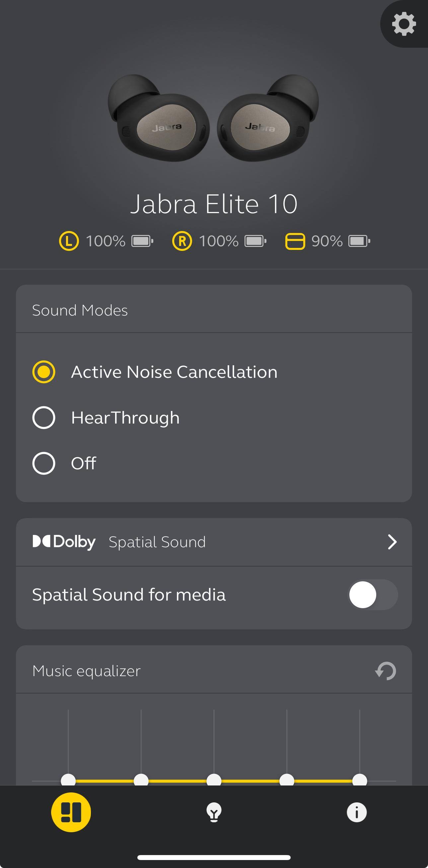428x868 pixels.
Task: Click the last equalizer band handle
Action: pyautogui.click(x=360, y=780)
